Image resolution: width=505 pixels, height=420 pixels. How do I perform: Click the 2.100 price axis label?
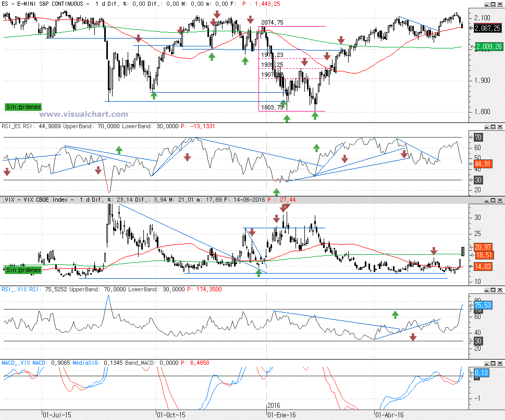pyautogui.click(x=482, y=18)
